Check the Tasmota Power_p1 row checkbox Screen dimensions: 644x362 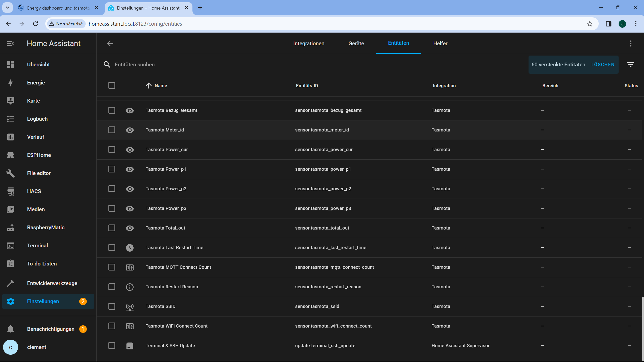(x=112, y=169)
